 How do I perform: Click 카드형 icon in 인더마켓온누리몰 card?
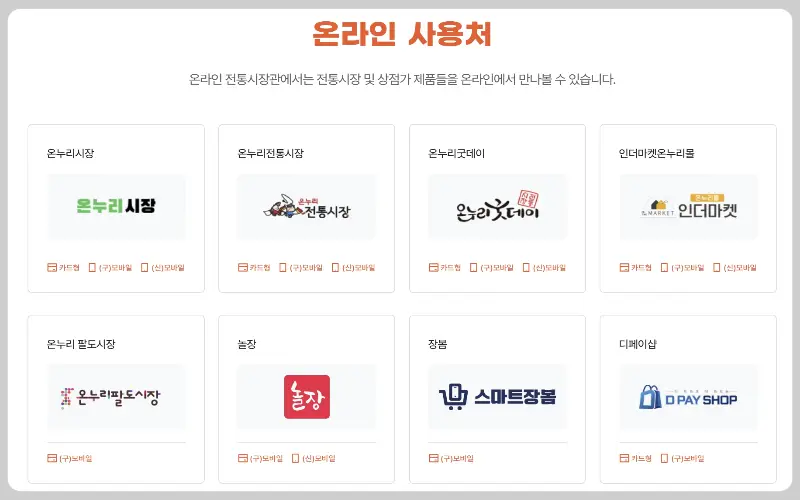click(624, 267)
